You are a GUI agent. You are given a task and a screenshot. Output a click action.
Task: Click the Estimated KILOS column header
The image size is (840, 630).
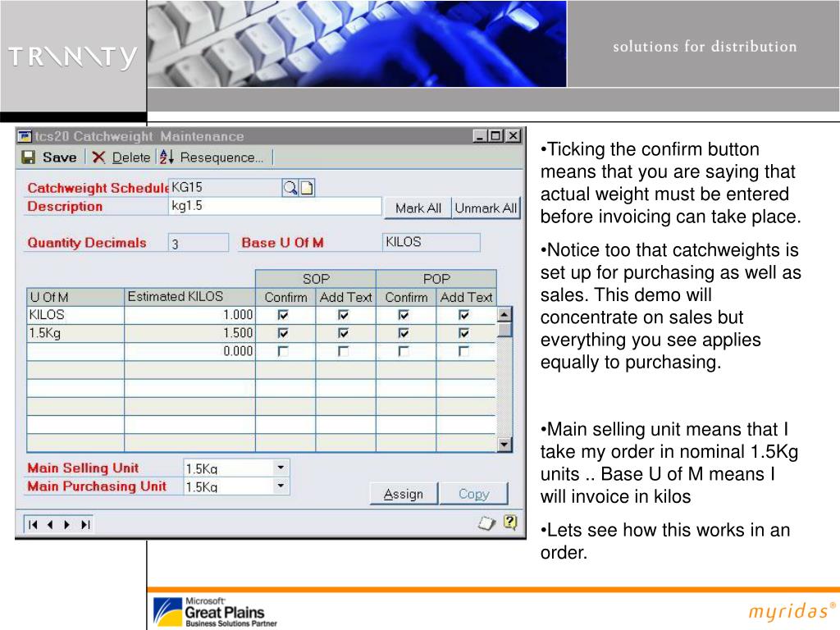[189, 297]
